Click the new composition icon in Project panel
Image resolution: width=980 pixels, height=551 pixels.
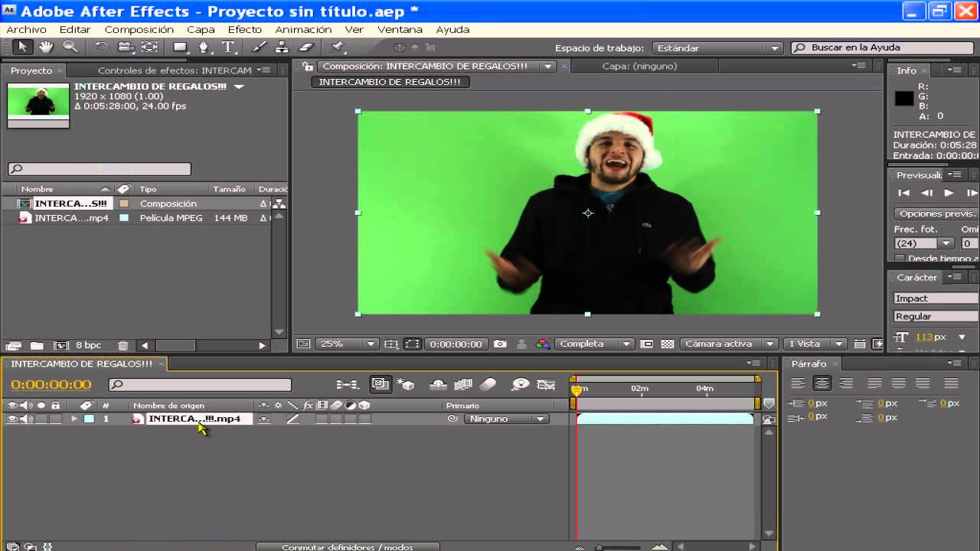pyautogui.click(x=61, y=346)
